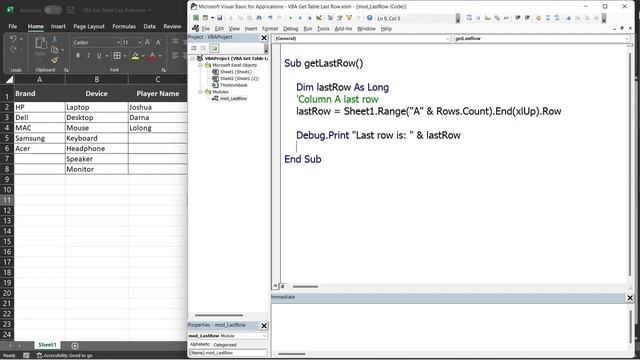640x360 pixels.
Task: Click Excel Add Sheet plus icon
Action: pos(75,346)
